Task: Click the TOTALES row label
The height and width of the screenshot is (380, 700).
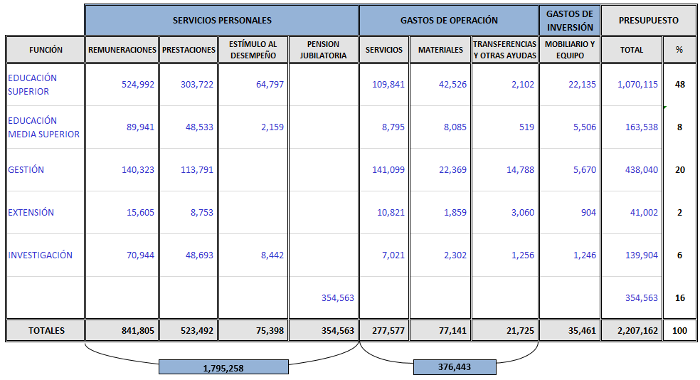Action: click(x=46, y=331)
